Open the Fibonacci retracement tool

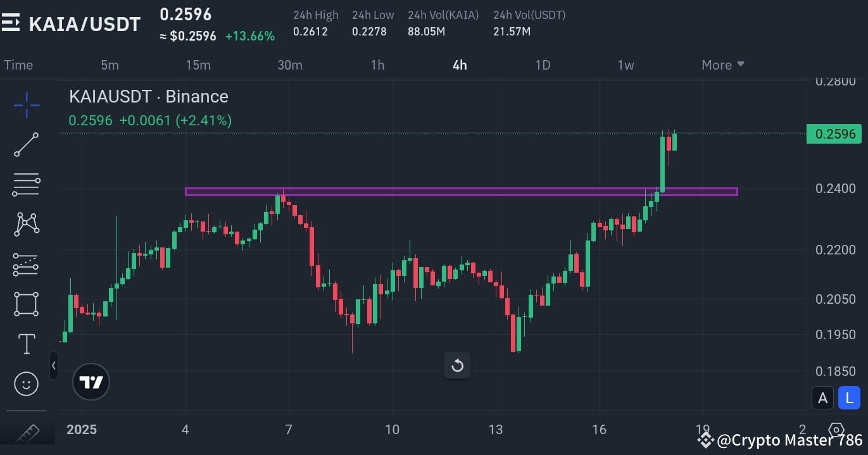click(26, 184)
